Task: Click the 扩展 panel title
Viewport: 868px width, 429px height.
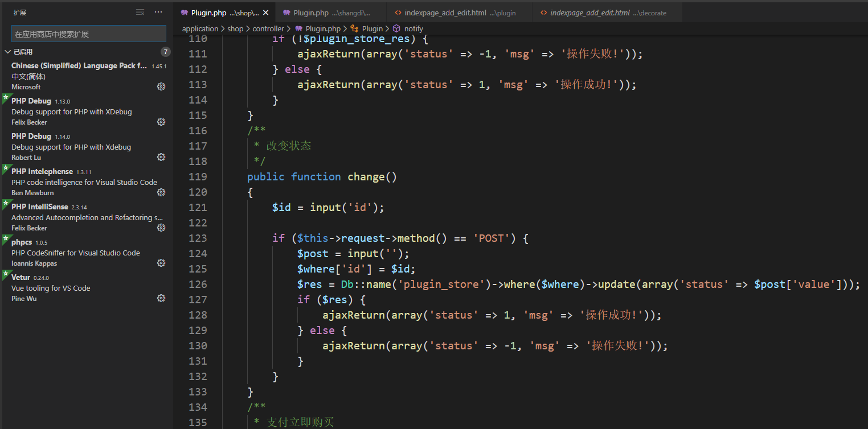Action: pyautogui.click(x=20, y=13)
